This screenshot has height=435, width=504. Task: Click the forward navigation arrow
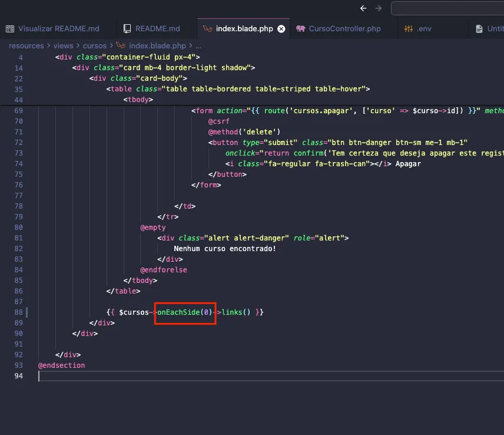(379, 8)
